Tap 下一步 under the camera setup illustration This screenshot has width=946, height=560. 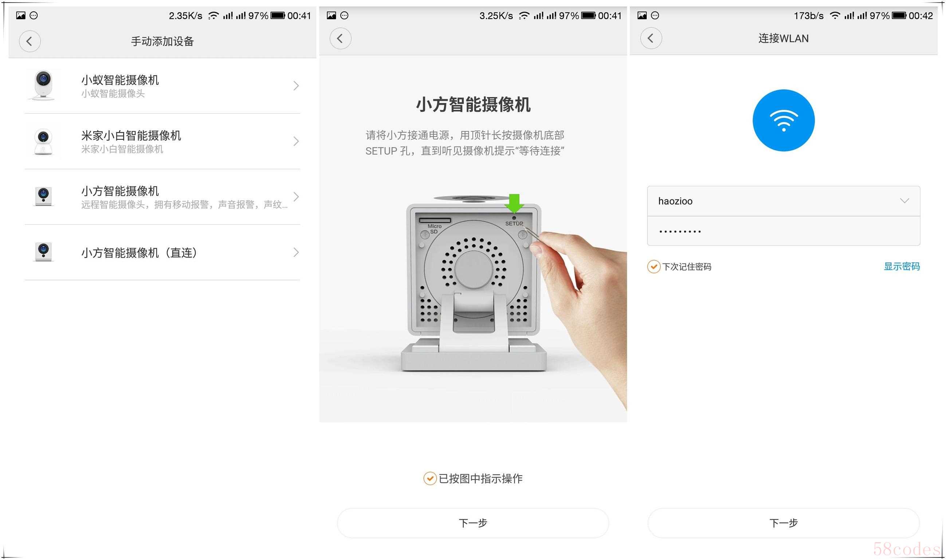473,523
